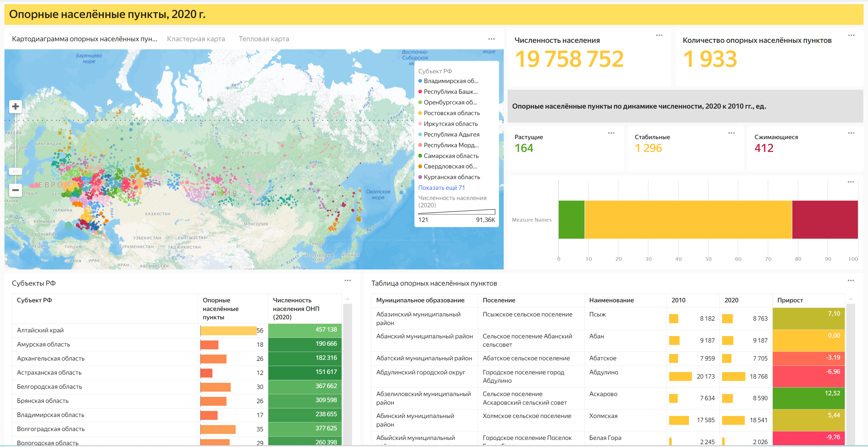Click Показать ещё 71 in legend
The image size is (868, 447).
441,188
